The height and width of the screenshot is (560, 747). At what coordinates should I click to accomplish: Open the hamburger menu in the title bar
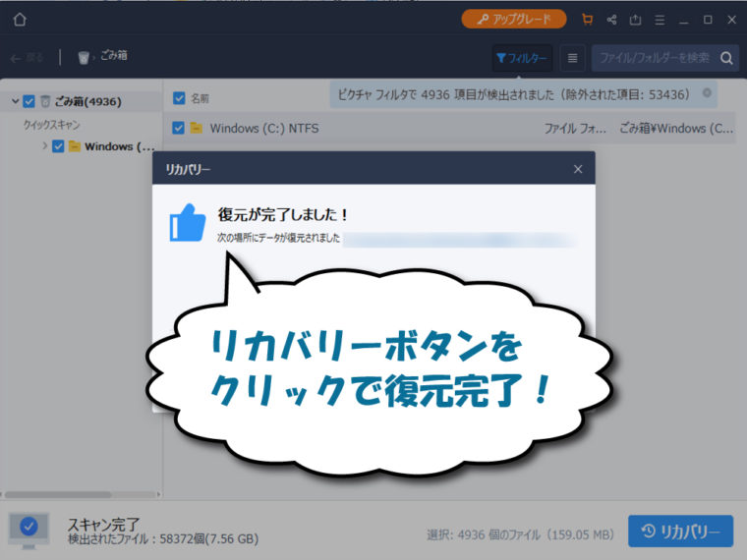pos(659,20)
